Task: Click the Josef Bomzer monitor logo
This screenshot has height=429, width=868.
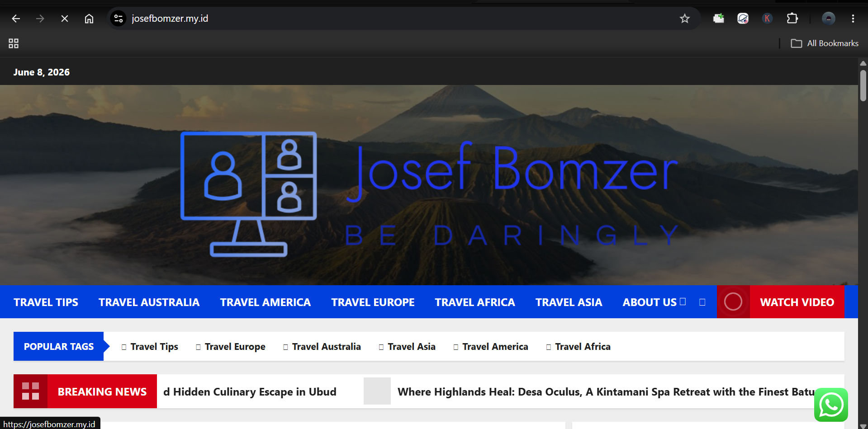Action: [248, 193]
